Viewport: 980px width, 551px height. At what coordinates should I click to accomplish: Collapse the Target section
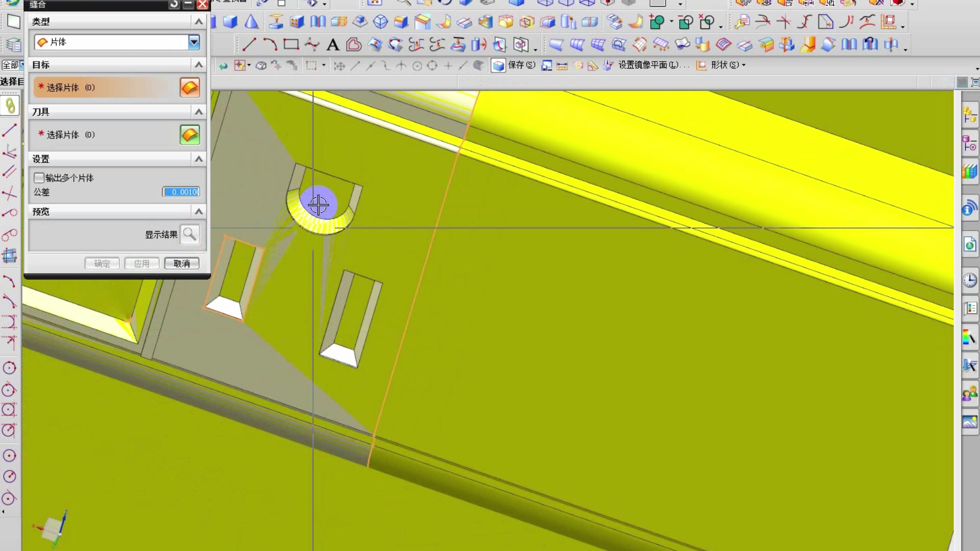click(199, 65)
